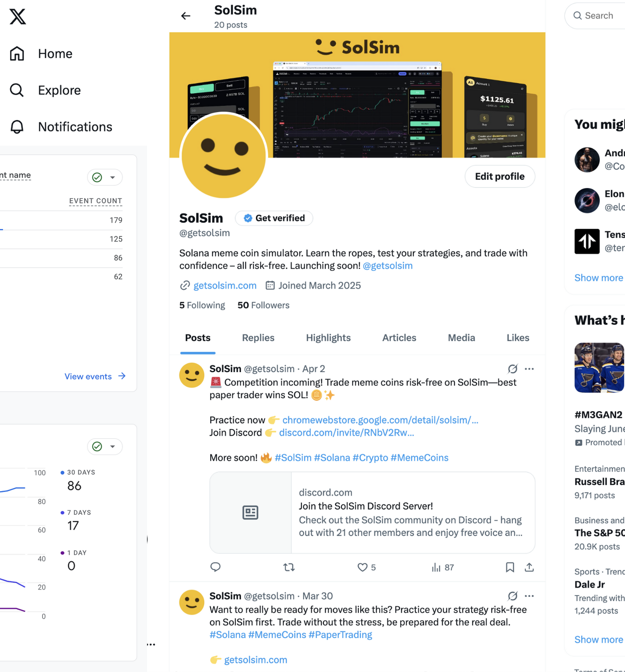
Task: Open status dropdown beside event name header
Action: pos(105,177)
